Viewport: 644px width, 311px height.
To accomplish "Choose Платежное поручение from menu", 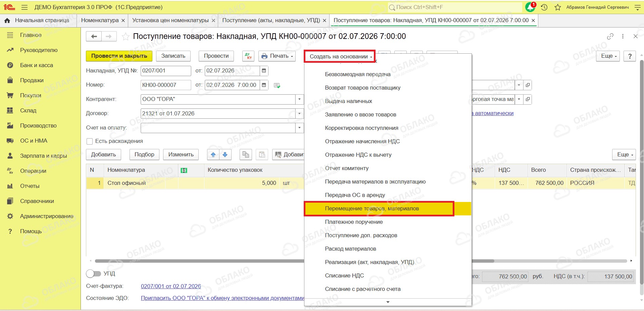I will 388,222.
